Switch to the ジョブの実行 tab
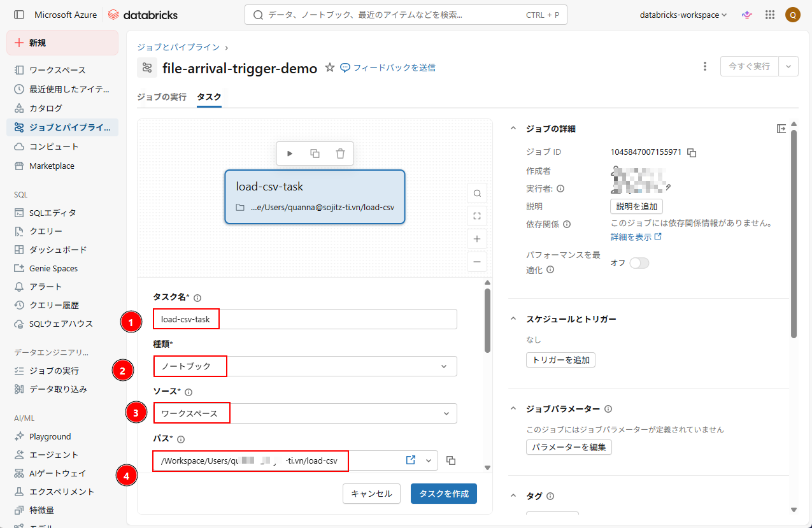Image resolution: width=812 pixels, height=528 pixels. coord(162,97)
